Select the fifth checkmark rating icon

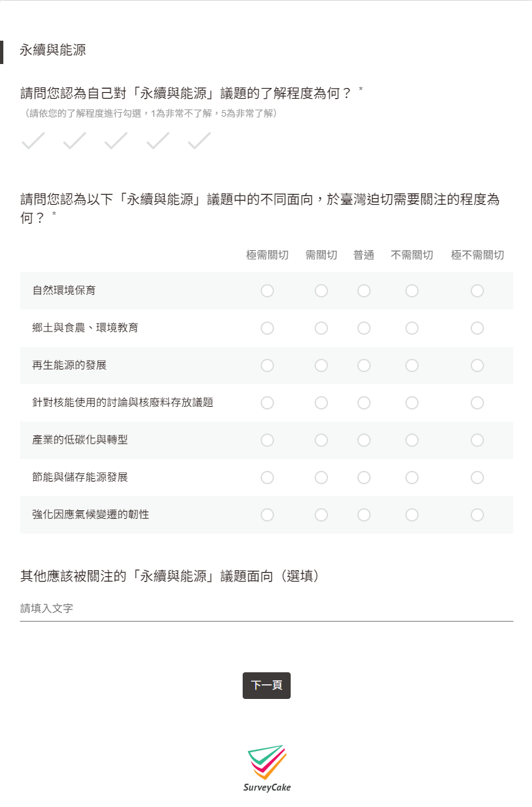click(x=199, y=141)
